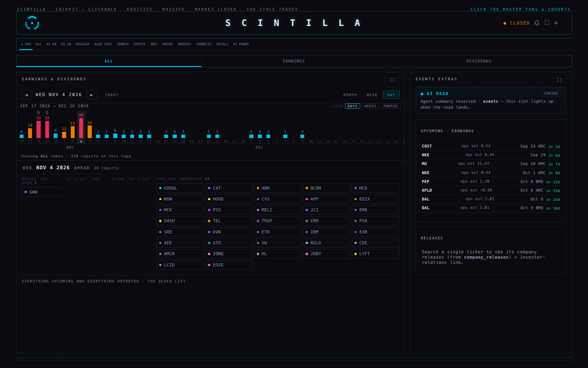Screen dimensions: 588x368
Task: Open the older list section header
Action: pos(104,281)
